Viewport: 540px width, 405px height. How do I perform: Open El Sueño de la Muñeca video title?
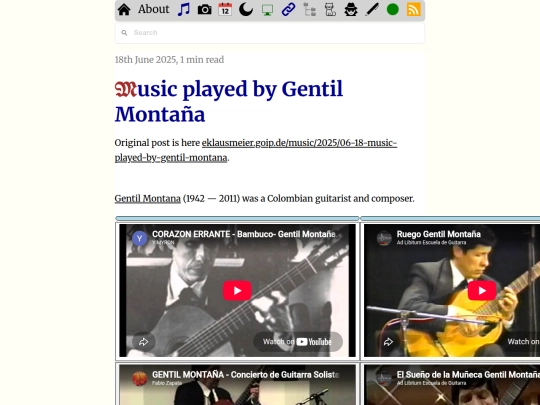click(468, 375)
